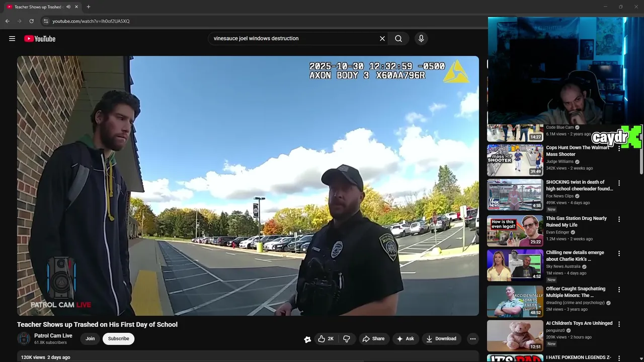Clear the search box text
This screenshot has height=362, width=644.
[x=382, y=39]
